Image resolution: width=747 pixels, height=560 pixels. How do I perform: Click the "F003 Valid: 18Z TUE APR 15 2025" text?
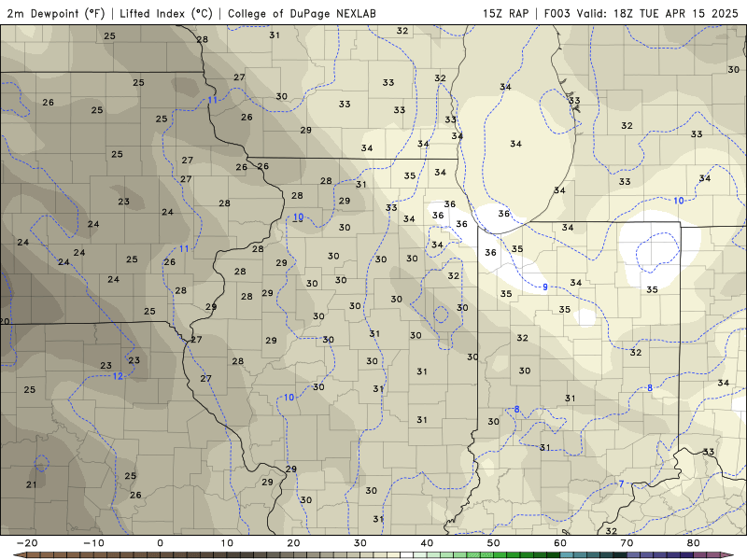pyautogui.click(x=641, y=13)
